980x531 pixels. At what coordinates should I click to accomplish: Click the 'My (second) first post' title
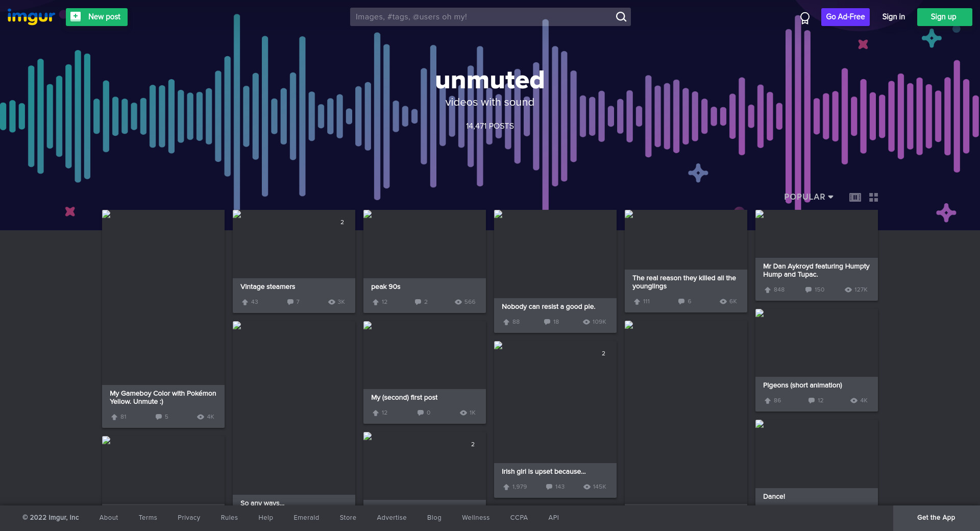404,398
